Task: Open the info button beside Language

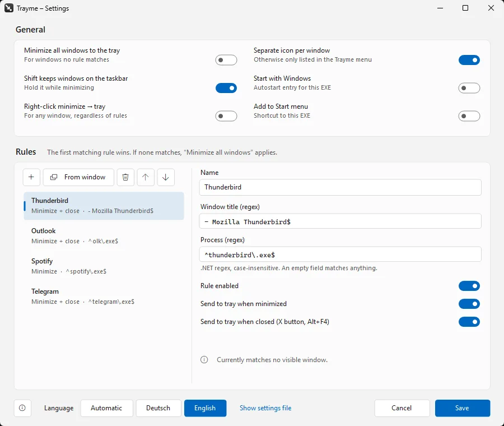Action: [x=22, y=408]
